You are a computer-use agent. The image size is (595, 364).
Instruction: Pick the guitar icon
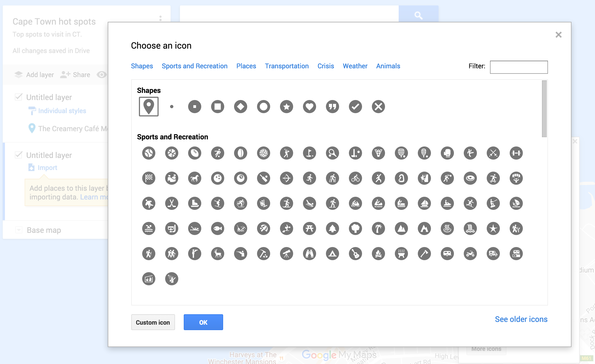(x=355, y=254)
